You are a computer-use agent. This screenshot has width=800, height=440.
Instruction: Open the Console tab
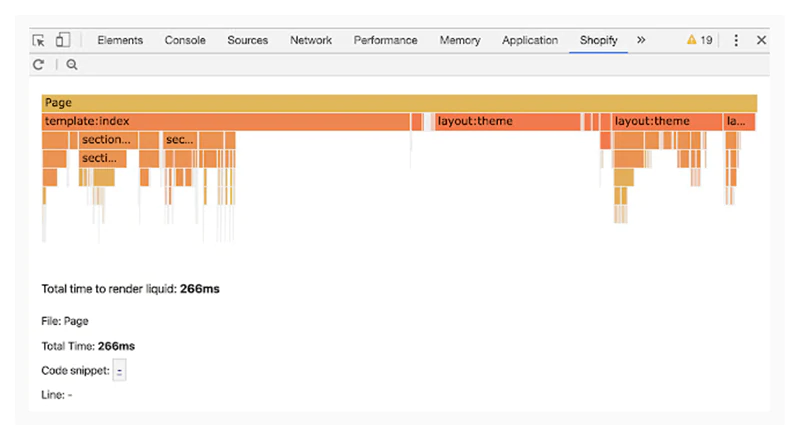[185, 40]
